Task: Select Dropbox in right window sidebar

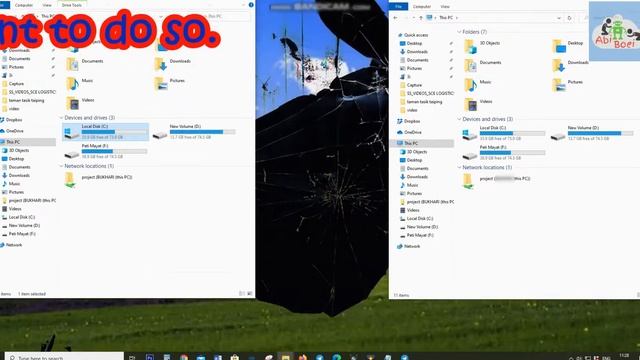Action: click(x=409, y=121)
